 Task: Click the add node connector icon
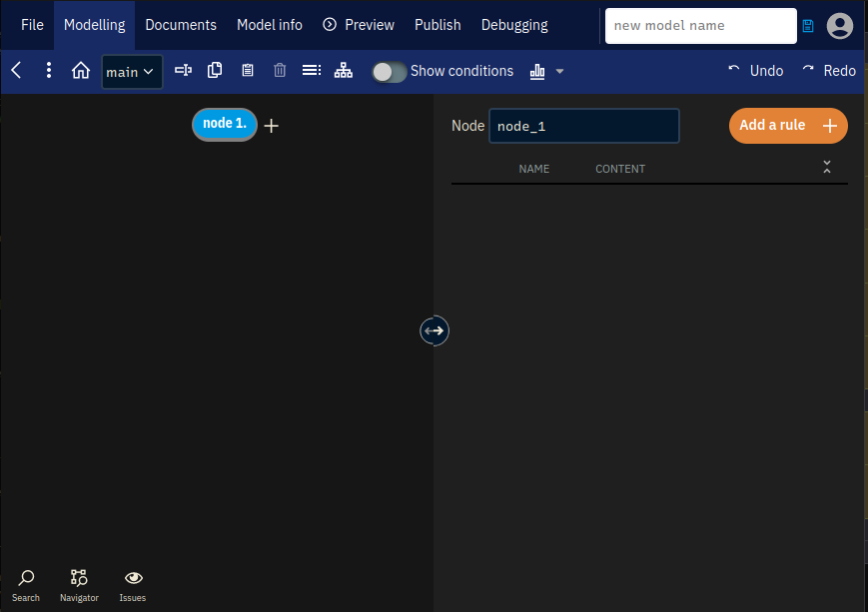pos(183,70)
